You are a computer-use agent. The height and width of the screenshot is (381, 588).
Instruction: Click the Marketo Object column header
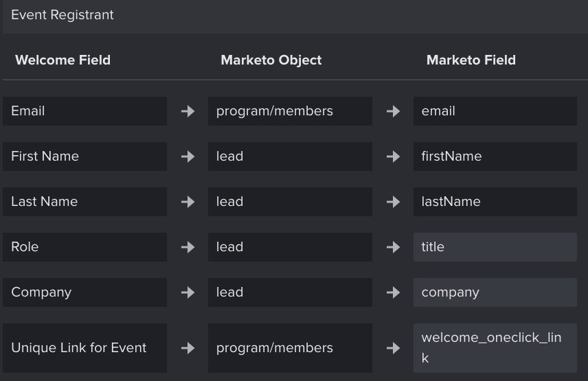[x=271, y=60]
